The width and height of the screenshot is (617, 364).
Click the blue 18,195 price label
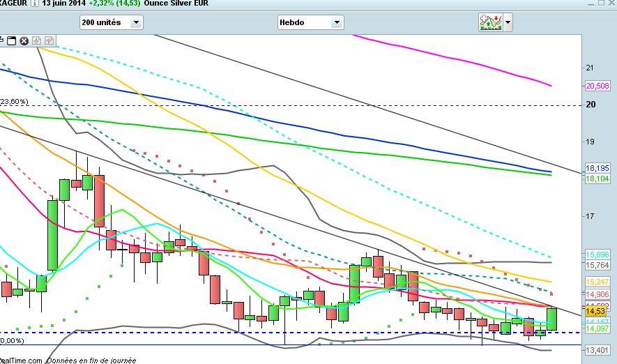(x=597, y=168)
